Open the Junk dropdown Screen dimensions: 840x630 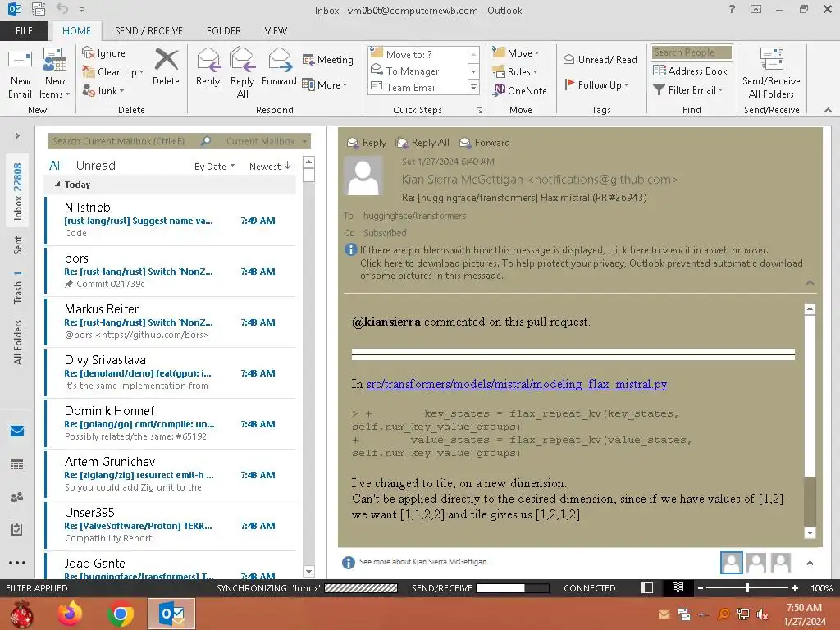pos(103,90)
